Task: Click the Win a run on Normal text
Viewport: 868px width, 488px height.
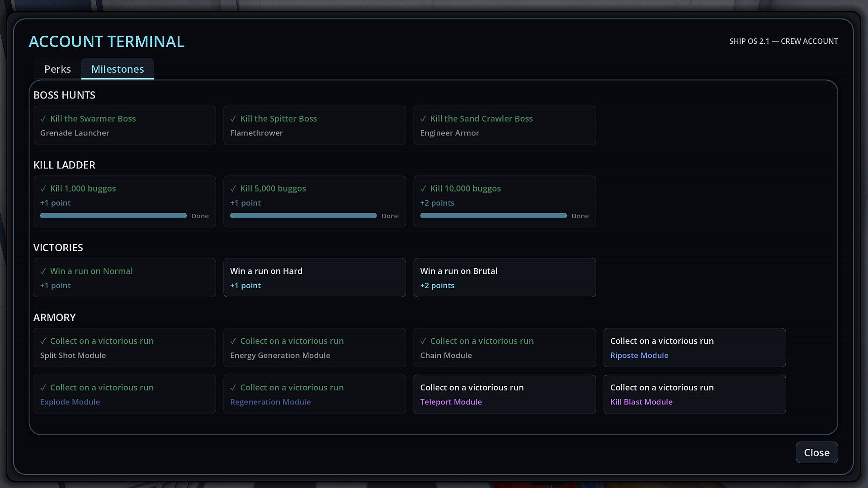Action: coord(91,271)
